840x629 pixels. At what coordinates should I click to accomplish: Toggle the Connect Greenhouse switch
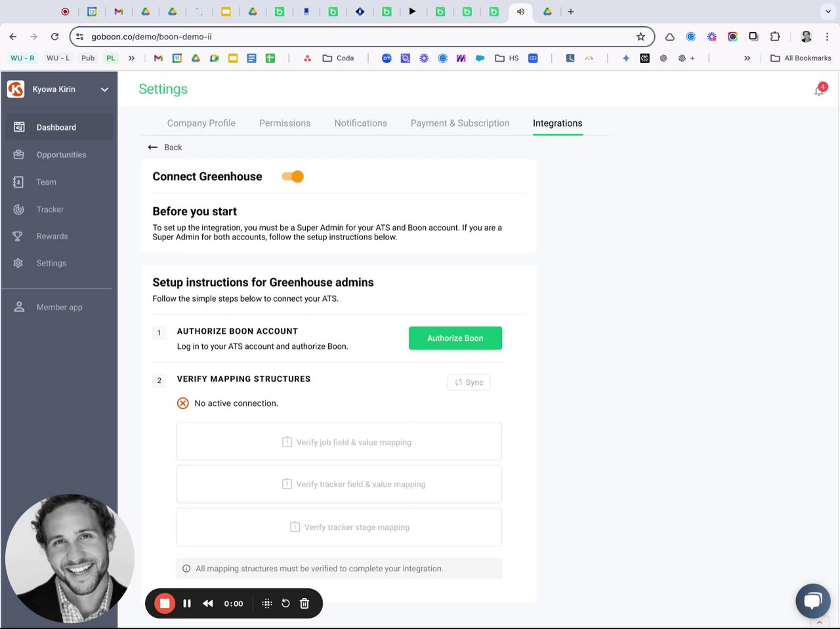click(293, 176)
